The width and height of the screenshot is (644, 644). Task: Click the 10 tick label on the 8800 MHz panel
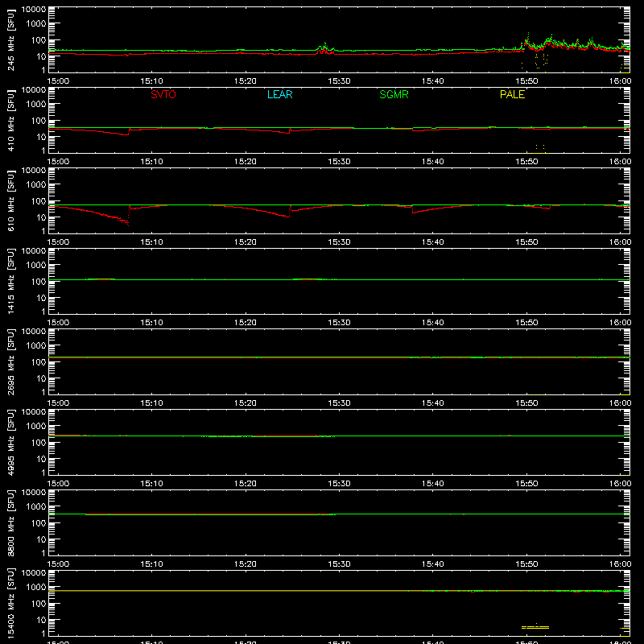point(41,539)
